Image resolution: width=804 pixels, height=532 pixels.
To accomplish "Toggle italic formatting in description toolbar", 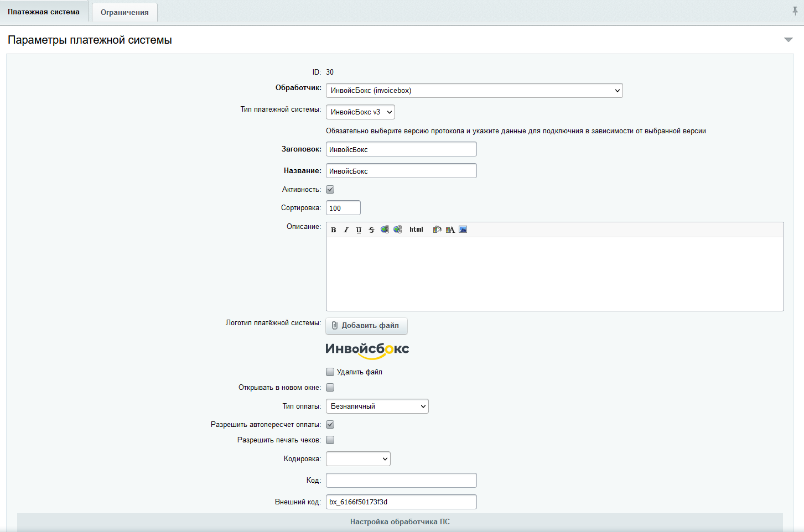I will click(346, 230).
